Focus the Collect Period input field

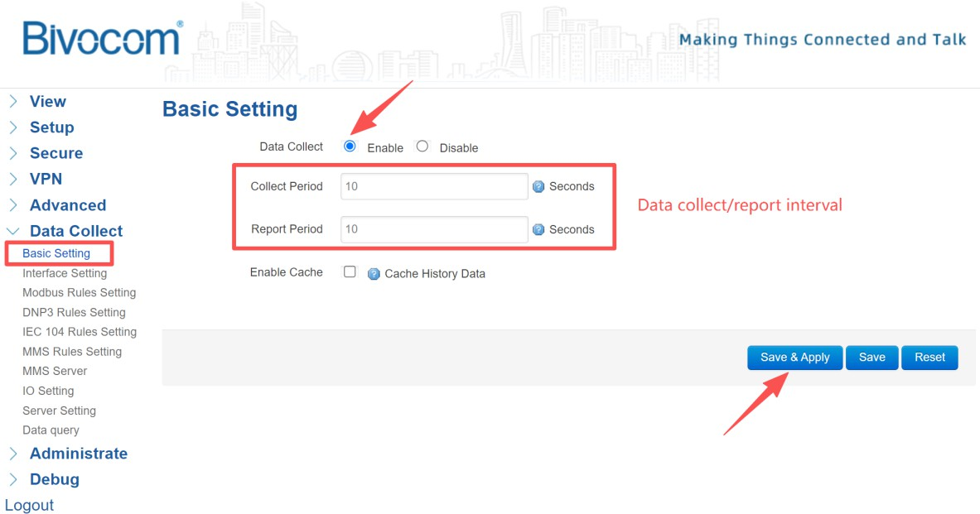coord(434,187)
